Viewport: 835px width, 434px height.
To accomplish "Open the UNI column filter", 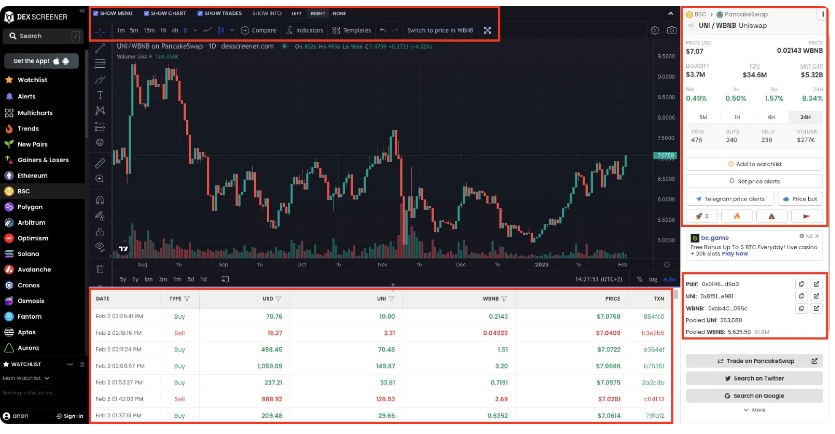I will (x=391, y=299).
